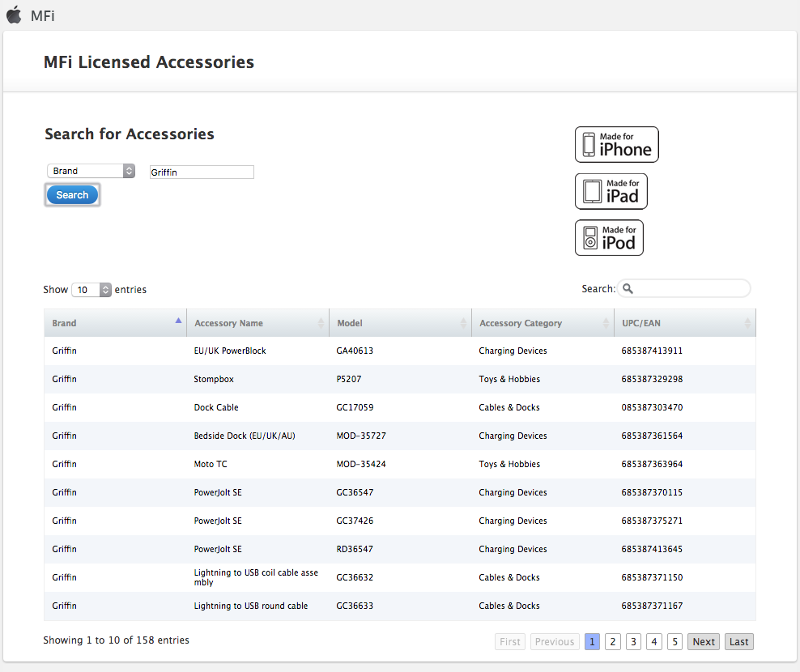Click UPC 685387329298
Viewport: 800px width, 672px height.
(x=652, y=379)
